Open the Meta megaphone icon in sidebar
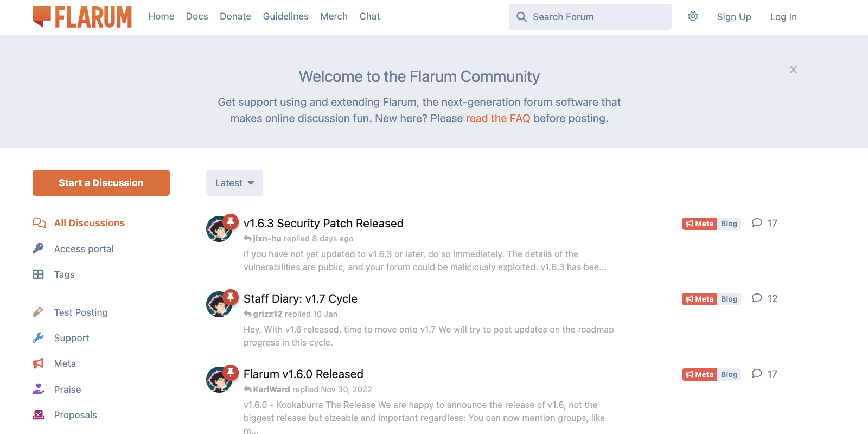868x434 pixels. point(38,363)
